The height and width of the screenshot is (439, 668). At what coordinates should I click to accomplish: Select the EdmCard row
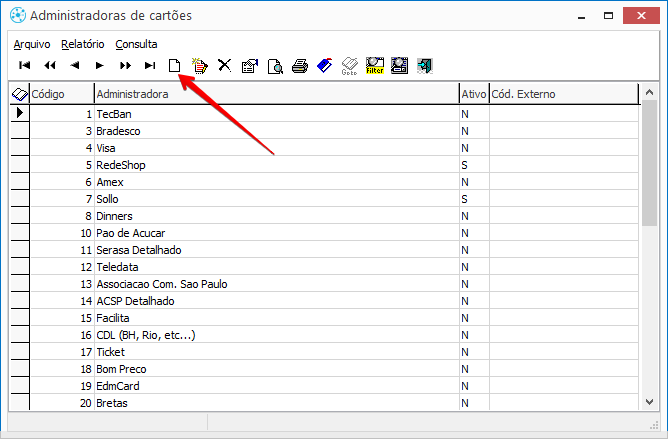[334, 386]
